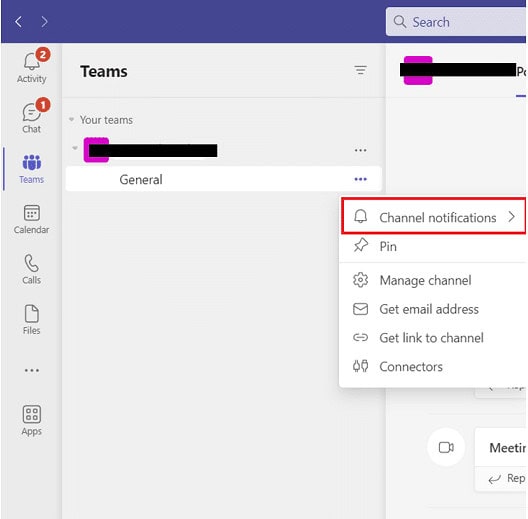Click the Your teams label
This screenshot has width=528, height=519.
pos(106,120)
